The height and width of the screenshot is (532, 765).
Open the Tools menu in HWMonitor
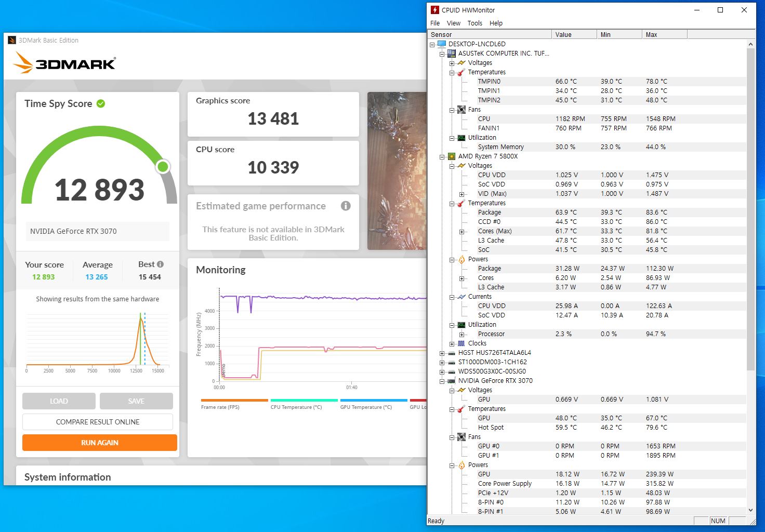click(474, 23)
